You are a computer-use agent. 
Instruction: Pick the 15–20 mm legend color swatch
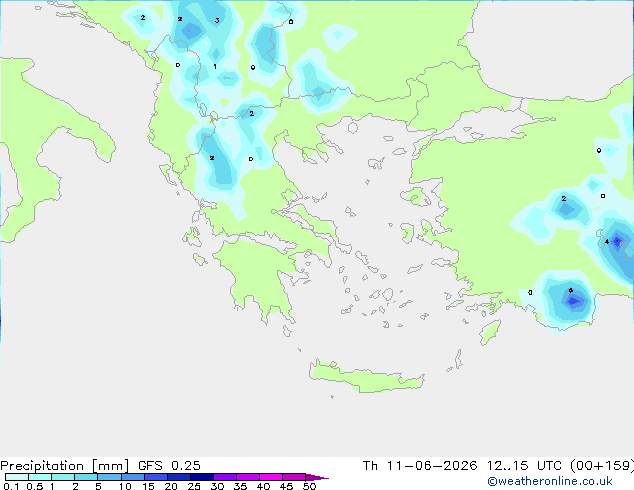[x=155, y=477]
